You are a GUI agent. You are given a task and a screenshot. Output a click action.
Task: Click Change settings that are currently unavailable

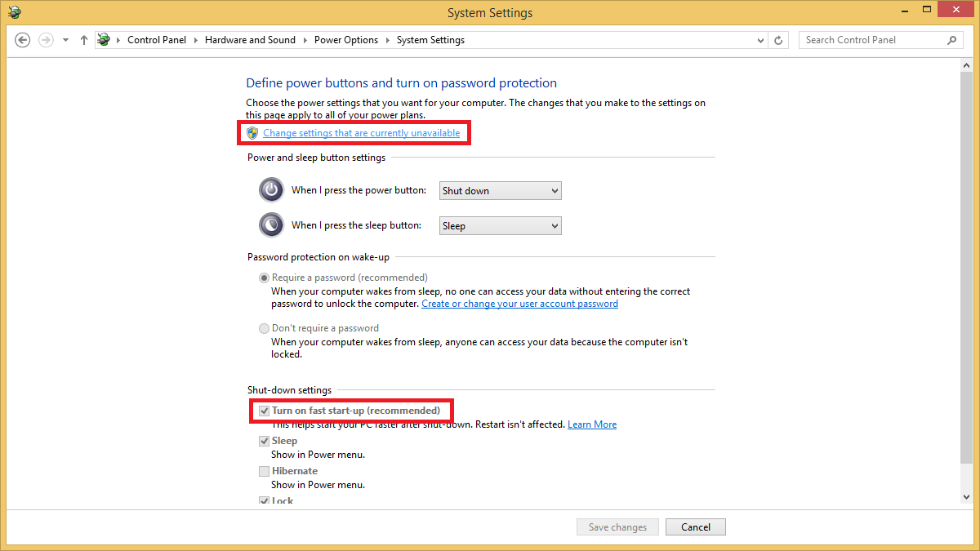pyautogui.click(x=362, y=132)
